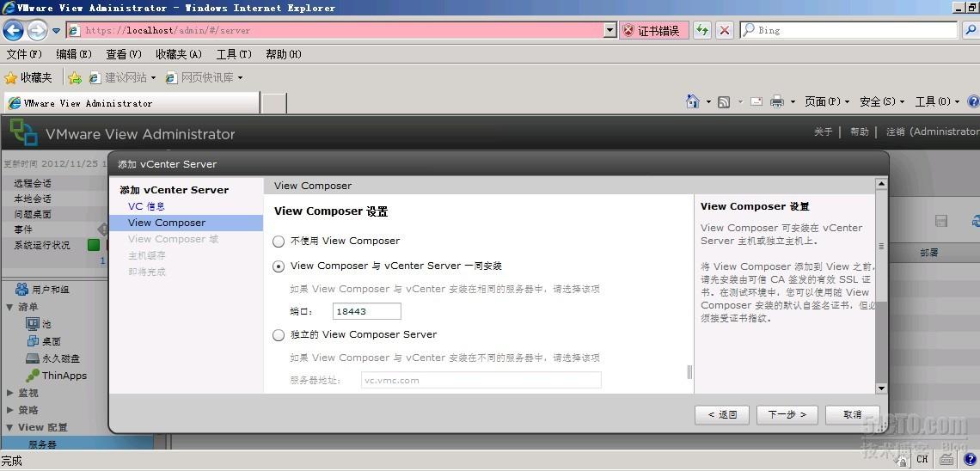Screen dimensions: 980x471
Task: Open the 编辑(E) menu
Action: (x=74, y=54)
